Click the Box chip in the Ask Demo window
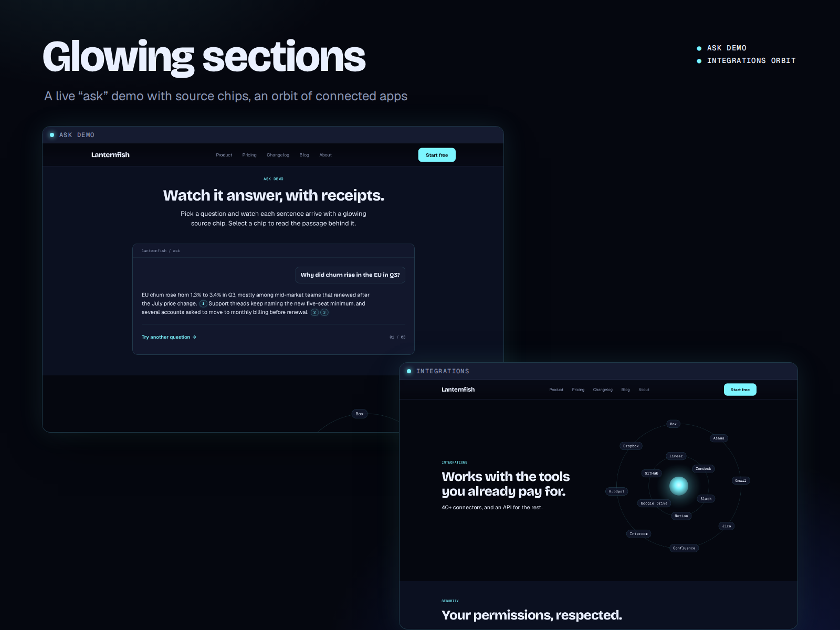840x630 pixels. pyautogui.click(x=360, y=414)
